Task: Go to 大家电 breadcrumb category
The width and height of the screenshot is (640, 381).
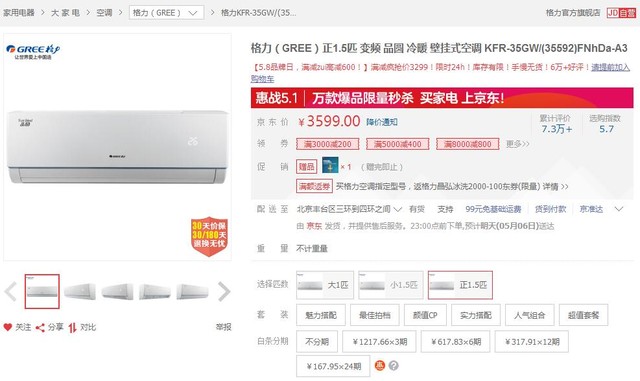Action: (65, 13)
